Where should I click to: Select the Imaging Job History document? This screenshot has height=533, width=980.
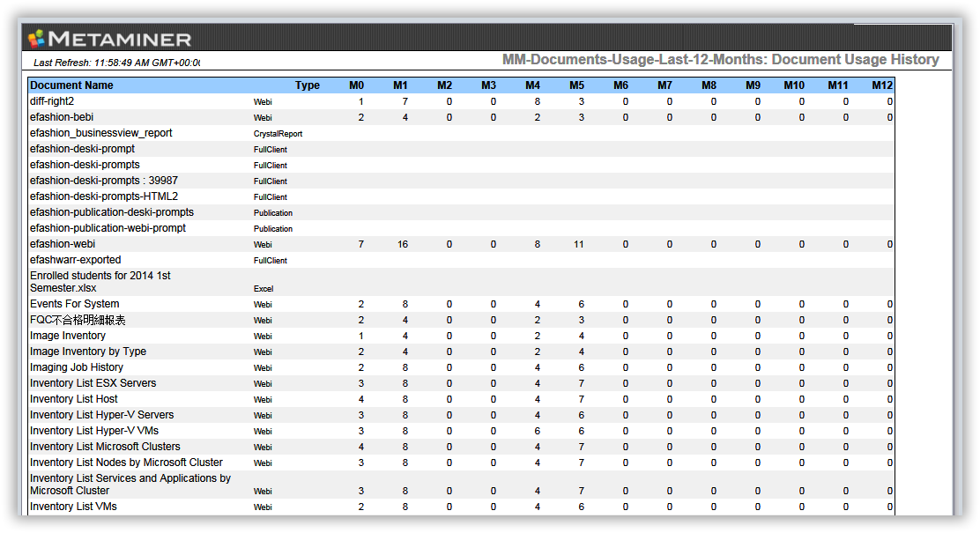click(x=77, y=367)
